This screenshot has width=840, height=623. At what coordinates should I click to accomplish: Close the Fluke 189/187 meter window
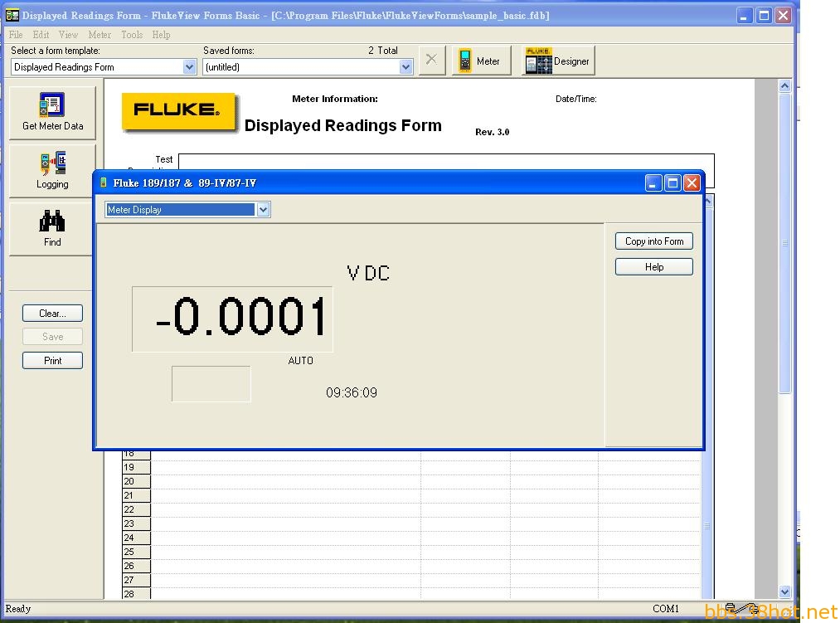coord(692,183)
